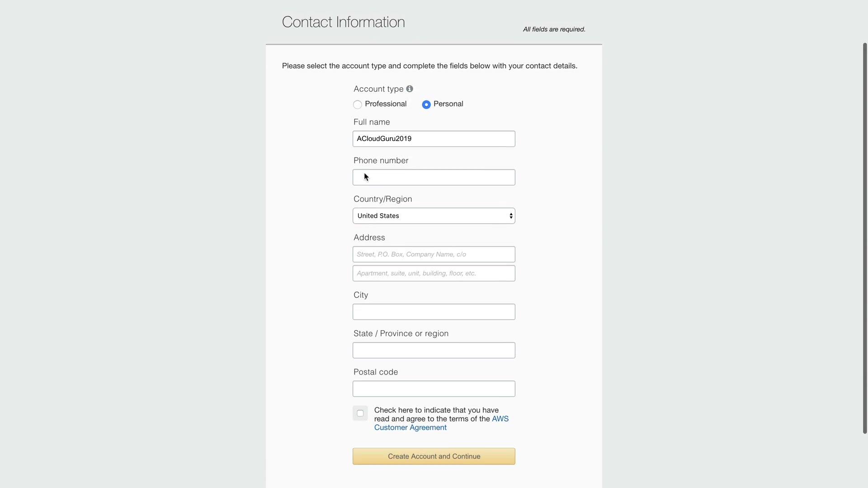Click the Account type info icon
The height and width of the screenshot is (488, 868).
410,89
